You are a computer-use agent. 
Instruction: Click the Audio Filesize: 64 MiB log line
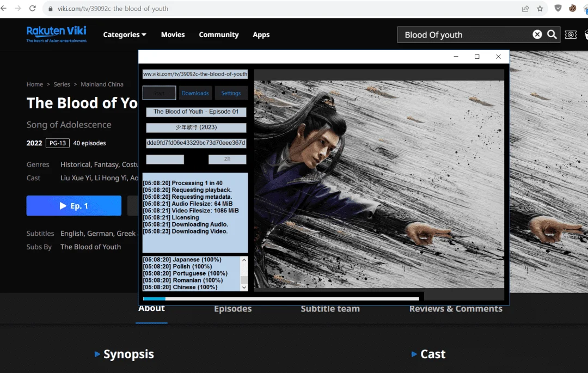coord(188,204)
